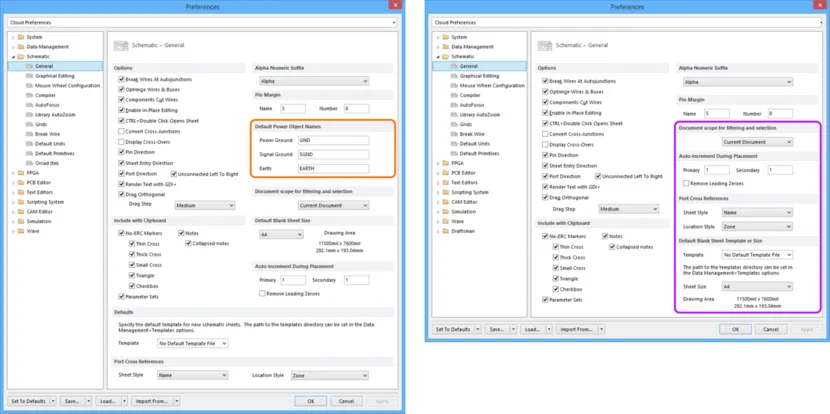Expand the System tree node in right window
Image resolution: width=830 pixels, height=414 pixels.
pyautogui.click(x=438, y=37)
